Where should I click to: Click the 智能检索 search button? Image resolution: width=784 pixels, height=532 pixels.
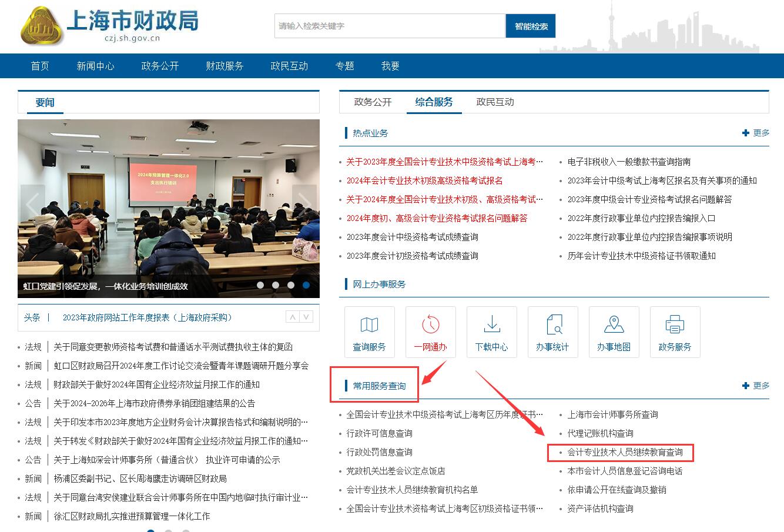coord(530,25)
